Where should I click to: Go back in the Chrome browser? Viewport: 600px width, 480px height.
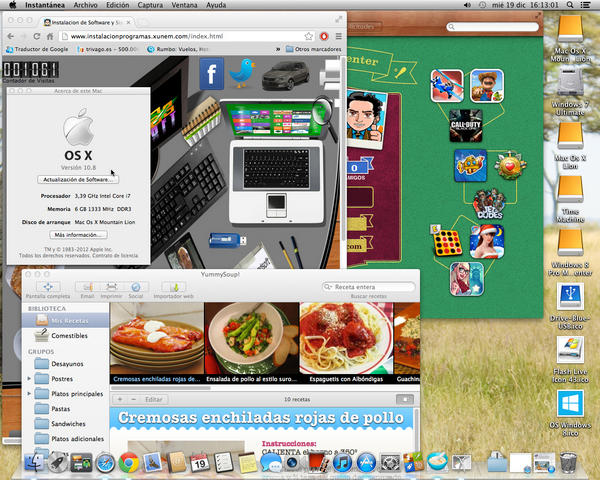pos(11,36)
